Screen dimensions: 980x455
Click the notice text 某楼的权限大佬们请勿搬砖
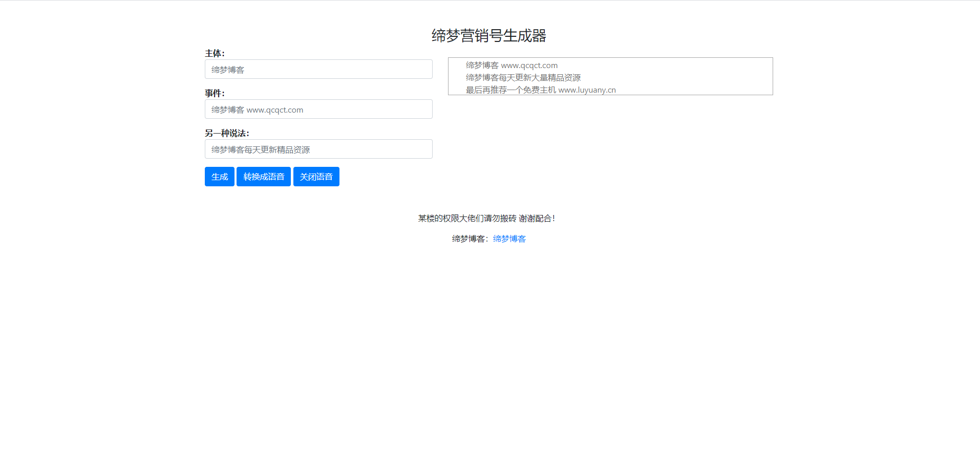[467, 218]
